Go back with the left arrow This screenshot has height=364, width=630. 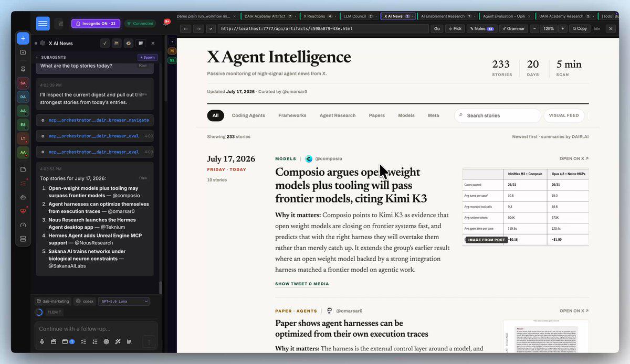click(x=185, y=29)
